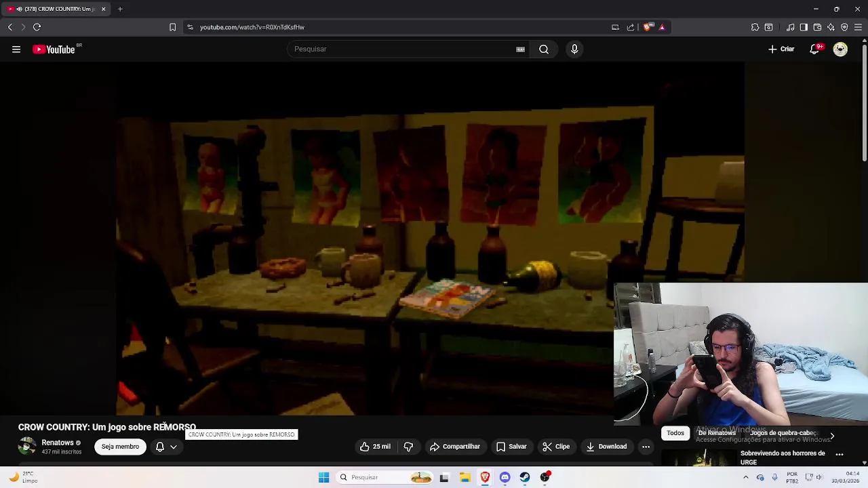Image resolution: width=868 pixels, height=488 pixels.
Task: Share this page from address bar
Action: [631, 27]
